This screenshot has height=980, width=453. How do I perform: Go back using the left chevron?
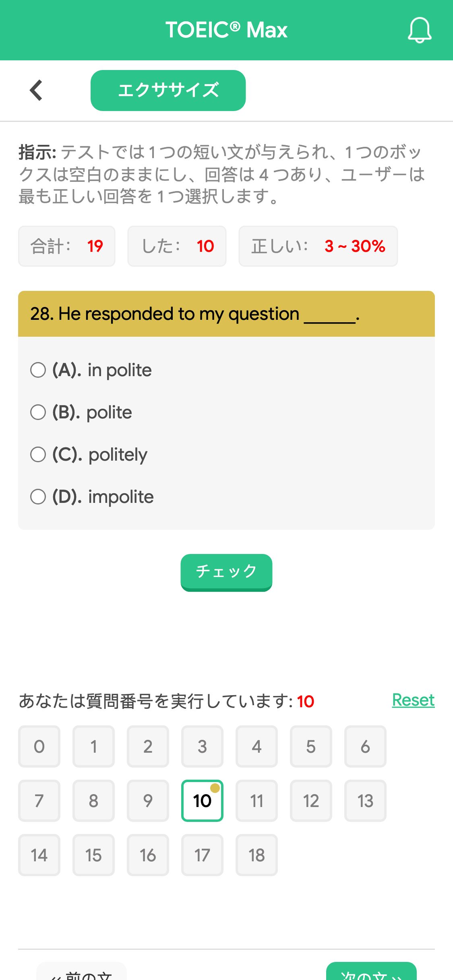click(x=36, y=90)
